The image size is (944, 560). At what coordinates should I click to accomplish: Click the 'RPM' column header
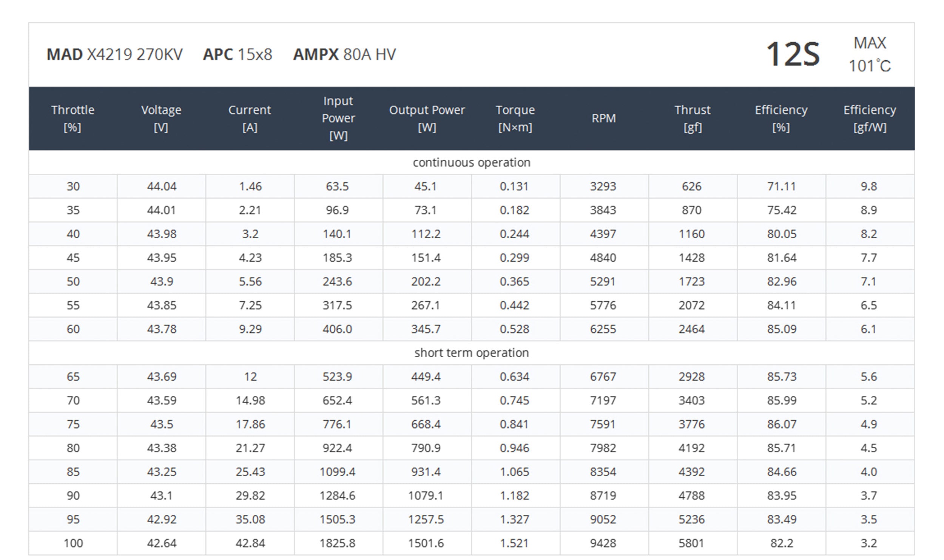pos(603,118)
